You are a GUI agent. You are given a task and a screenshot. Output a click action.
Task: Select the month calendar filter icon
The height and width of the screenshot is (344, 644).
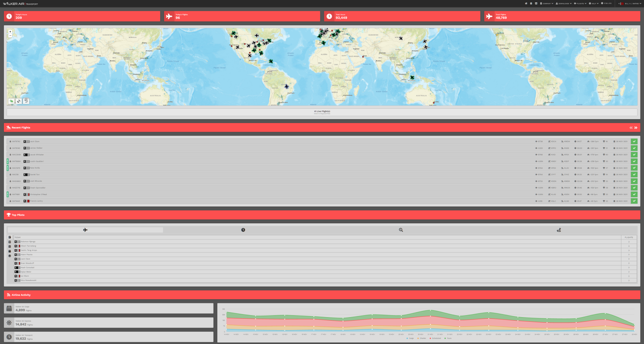tap(10, 246)
